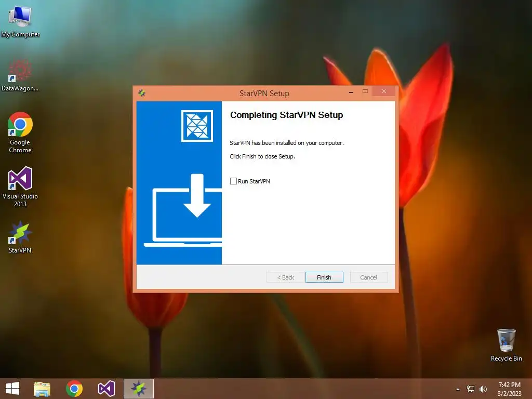The height and width of the screenshot is (399, 532).
Task: Maximize the StarVPN Setup window
Action: pyautogui.click(x=365, y=91)
